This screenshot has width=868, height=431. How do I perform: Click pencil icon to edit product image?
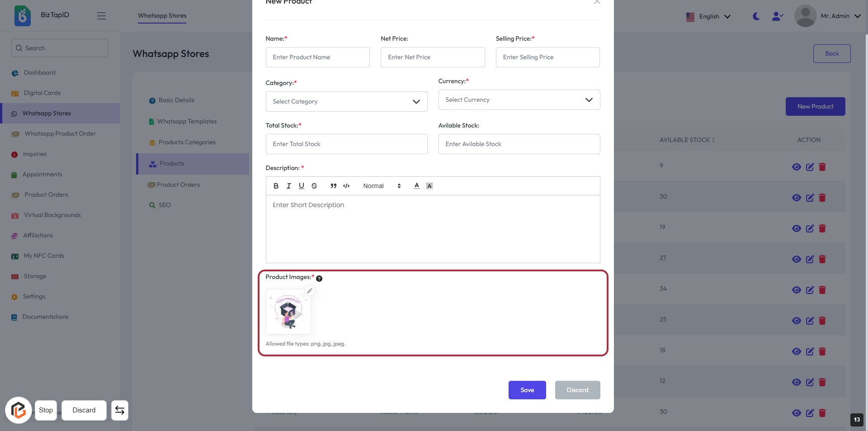(310, 291)
